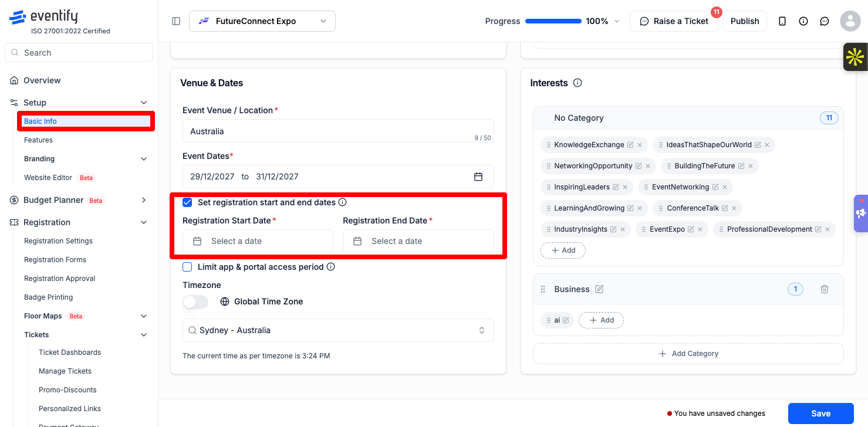868x427 pixels.
Task: Open the Sydney - Australia timezone dropdown
Action: point(338,330)
